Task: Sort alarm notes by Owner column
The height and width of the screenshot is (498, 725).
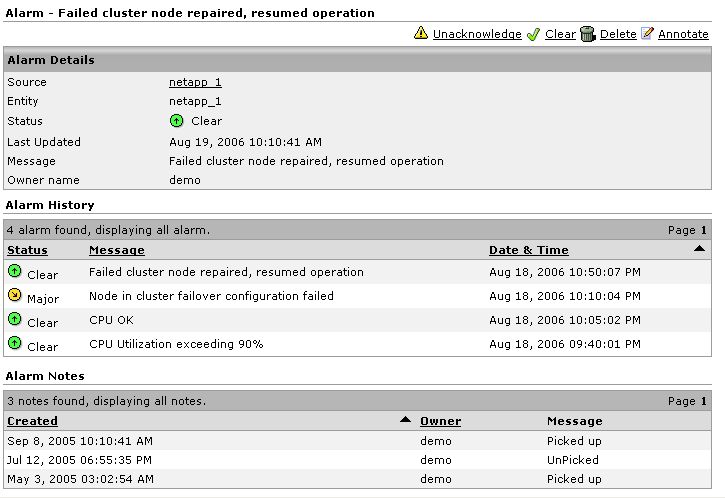Action: click(440, 421)
